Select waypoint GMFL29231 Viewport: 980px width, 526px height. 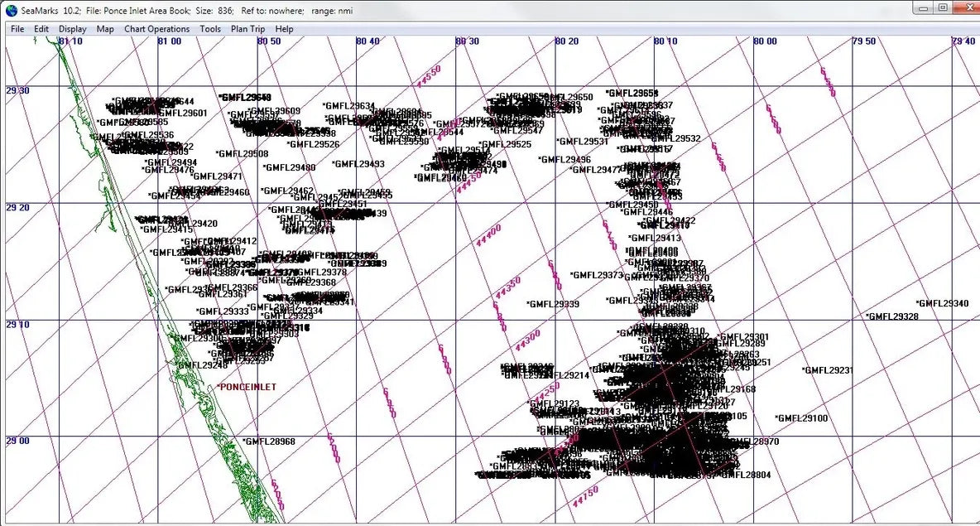(x=828, y=370)
